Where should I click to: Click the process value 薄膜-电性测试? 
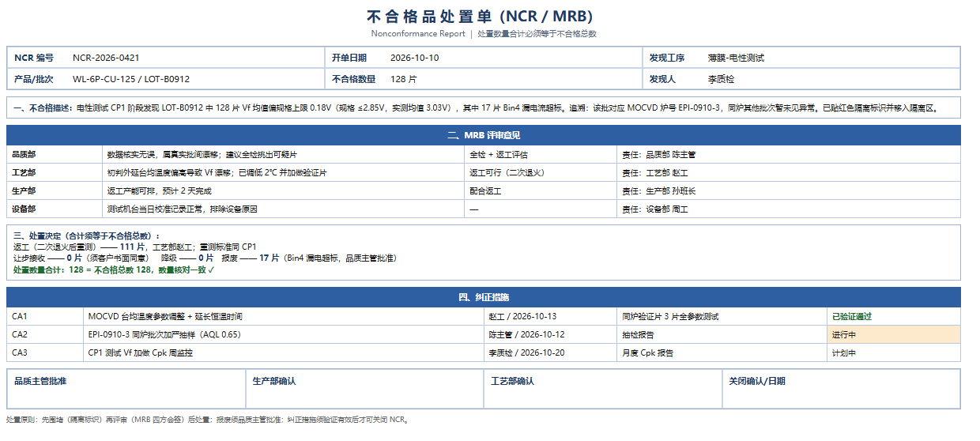736,58
